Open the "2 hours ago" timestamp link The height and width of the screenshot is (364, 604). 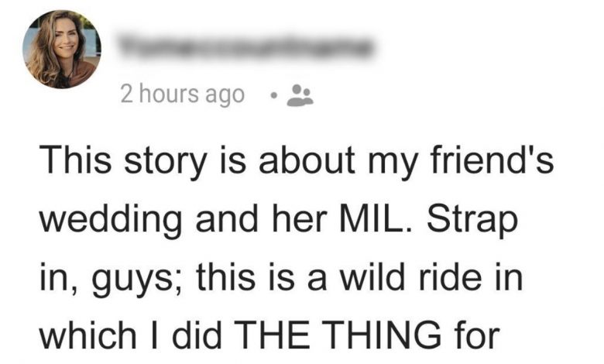(182, 94)
